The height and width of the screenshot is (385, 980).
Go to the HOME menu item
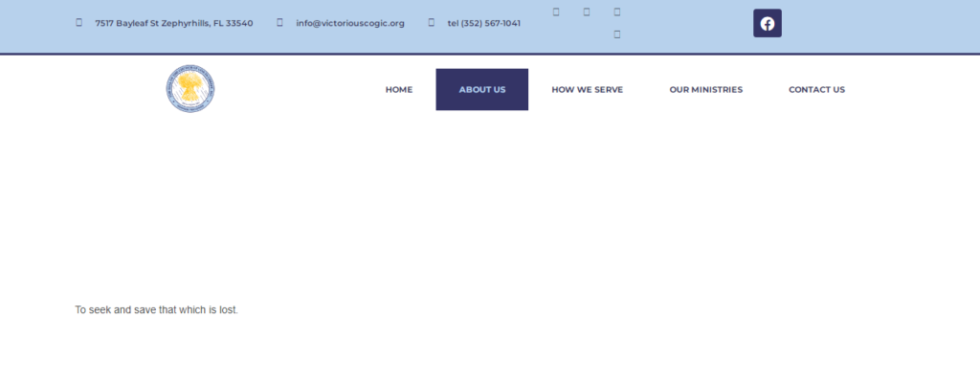pyautogui.click(x=398, y=89)
